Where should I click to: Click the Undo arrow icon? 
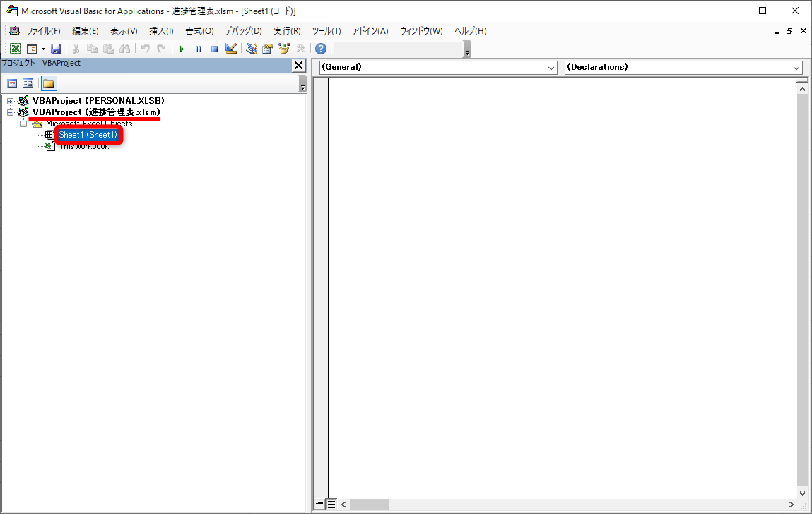point(146,49)
